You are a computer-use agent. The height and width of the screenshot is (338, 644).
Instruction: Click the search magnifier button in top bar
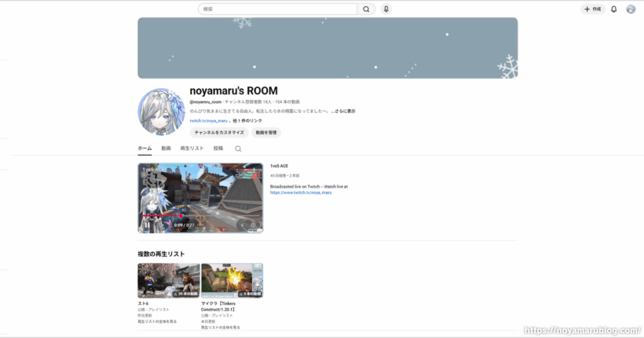pos(366,9)
